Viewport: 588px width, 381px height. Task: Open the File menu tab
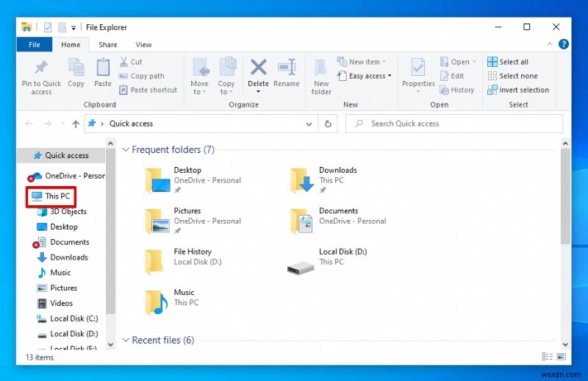click(34, 44)
